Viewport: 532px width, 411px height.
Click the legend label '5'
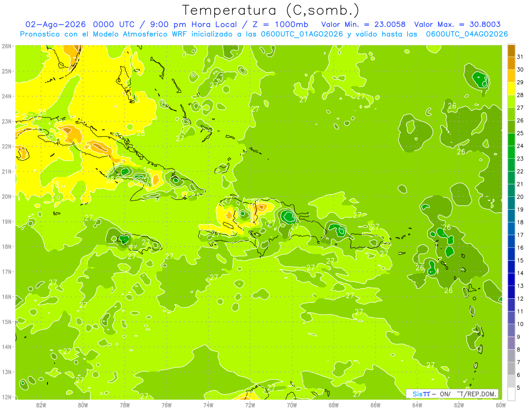pos(519,388)
